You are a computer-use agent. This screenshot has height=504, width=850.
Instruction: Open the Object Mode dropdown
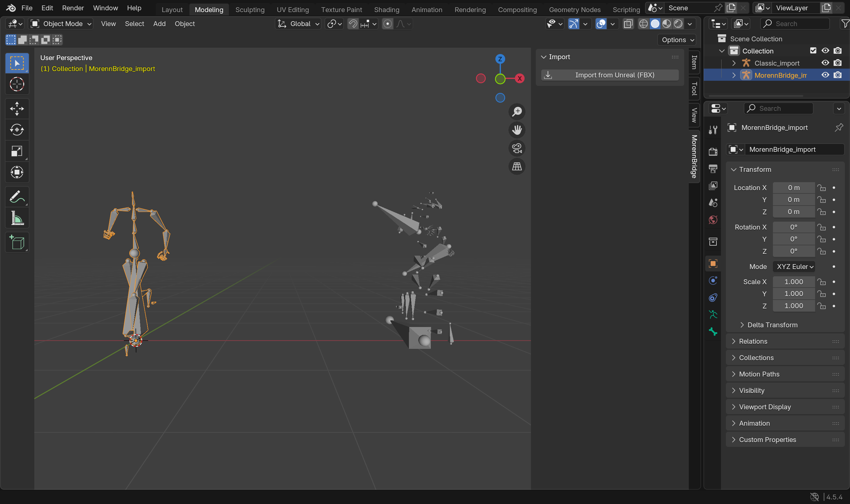click(61, 24)
